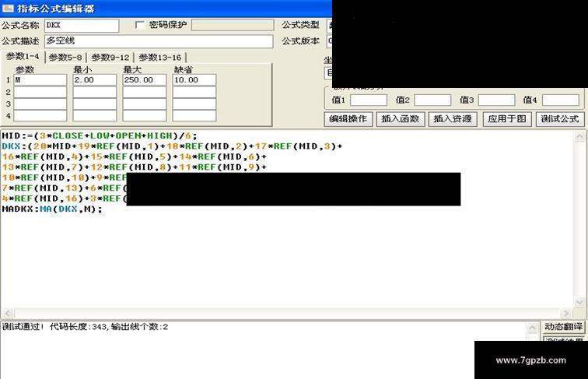Viewport: 588px width, 379px height.
Task: Click the formula editor window title icon
Action: 8,8
